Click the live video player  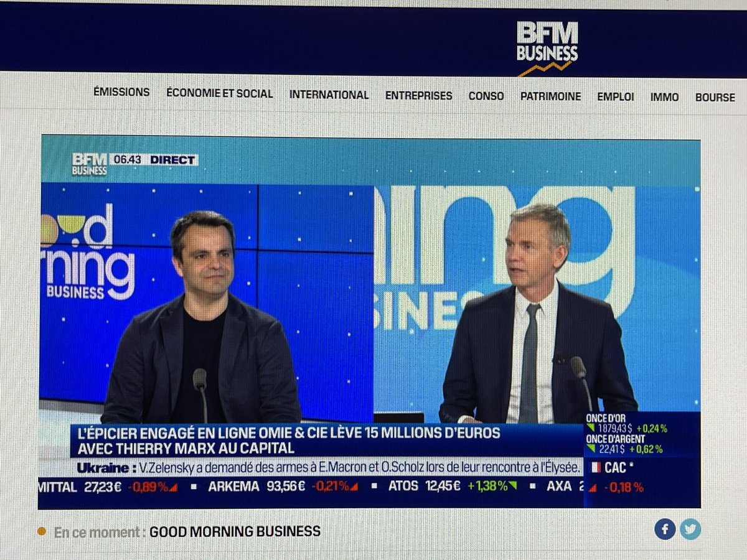pos(370,322)
